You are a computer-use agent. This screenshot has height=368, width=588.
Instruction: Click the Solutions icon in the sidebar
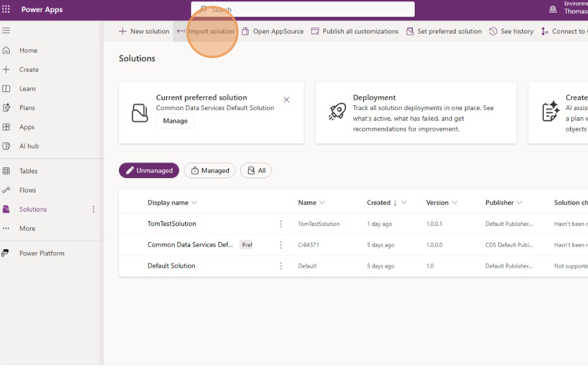coord(6,209)
